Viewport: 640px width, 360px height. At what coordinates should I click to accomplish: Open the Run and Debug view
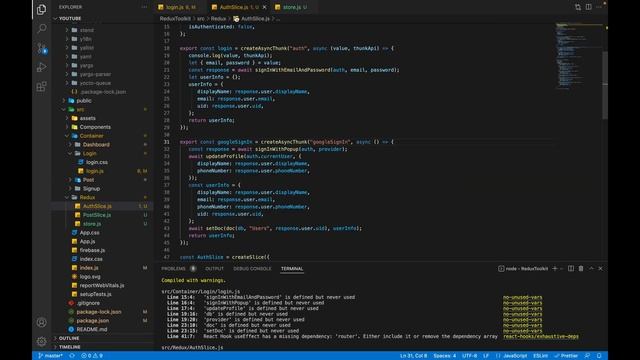(x=42, y=67)
